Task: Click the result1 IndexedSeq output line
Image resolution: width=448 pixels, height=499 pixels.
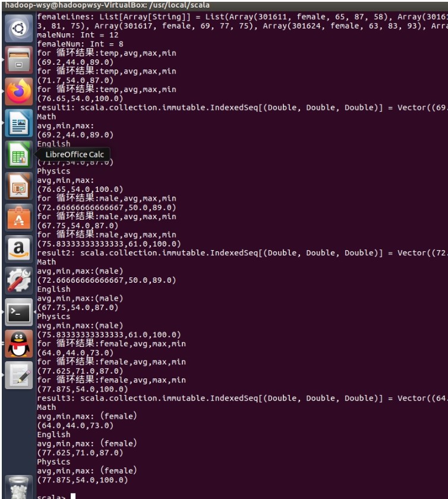Action: (242, 108)
